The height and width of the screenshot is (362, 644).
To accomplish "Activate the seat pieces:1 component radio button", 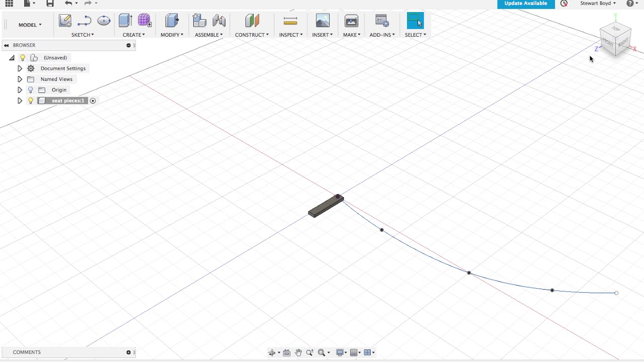I will [x=93, y=101].
